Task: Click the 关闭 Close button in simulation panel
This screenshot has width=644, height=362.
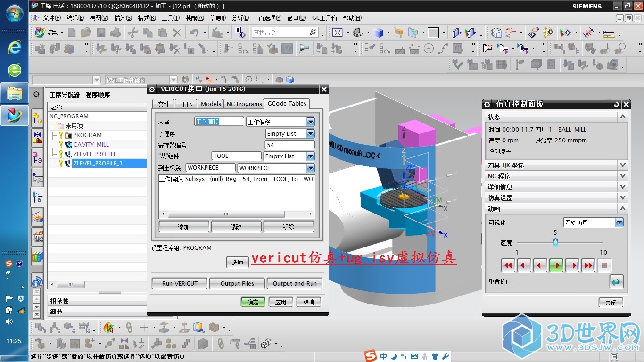Action: click(x=611, y=303)
